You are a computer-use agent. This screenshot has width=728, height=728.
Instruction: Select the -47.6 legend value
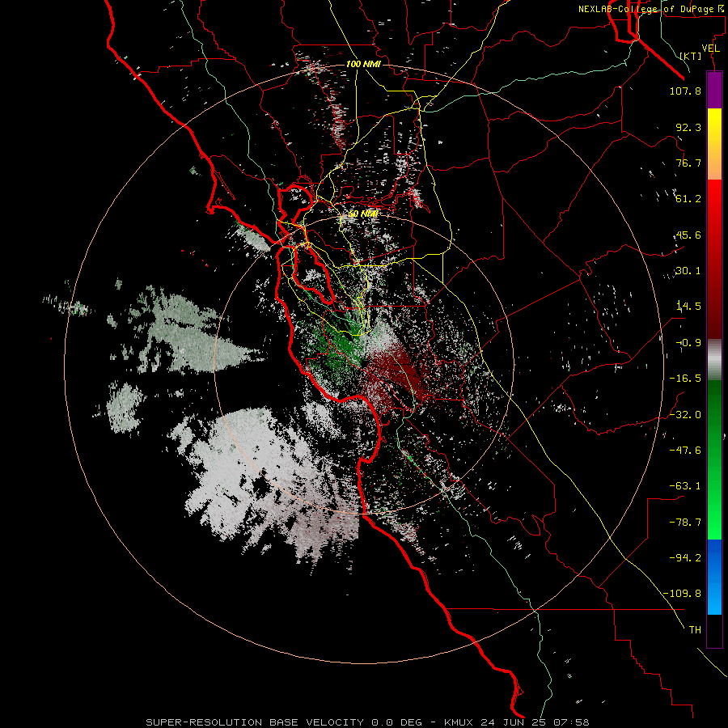(685, 451)
